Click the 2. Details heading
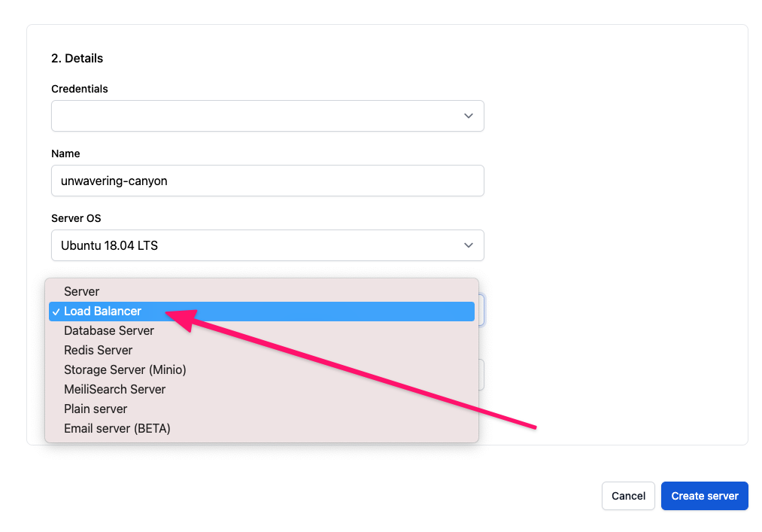The image size is (762, 532). [x=77, y=59]
